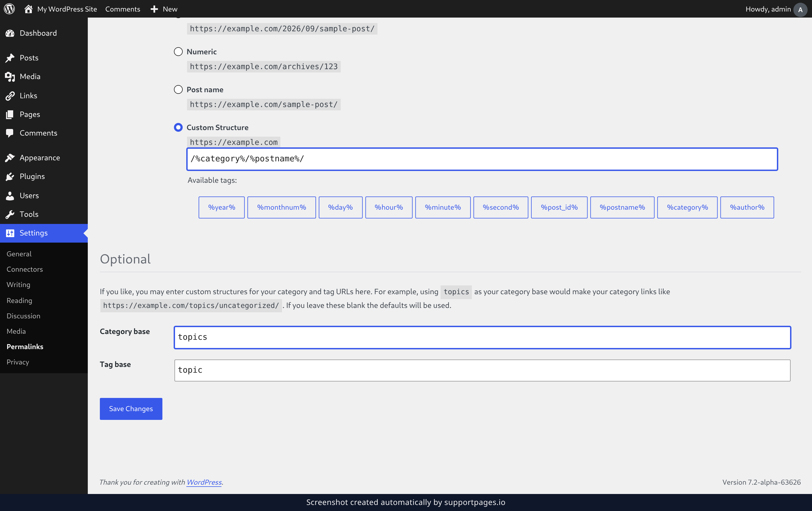Image resolution: width=812 pixels, height=511 pixels.
Task: Open Media library icon in sidebar
Action: click(x=10, y=77)
